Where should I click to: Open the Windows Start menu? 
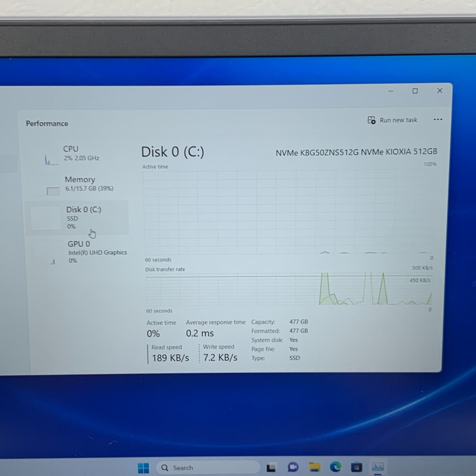[x=143, y=468]
